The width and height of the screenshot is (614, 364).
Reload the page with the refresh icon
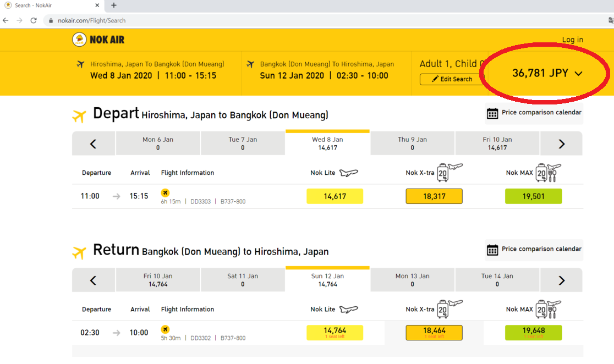click(34, 20)
